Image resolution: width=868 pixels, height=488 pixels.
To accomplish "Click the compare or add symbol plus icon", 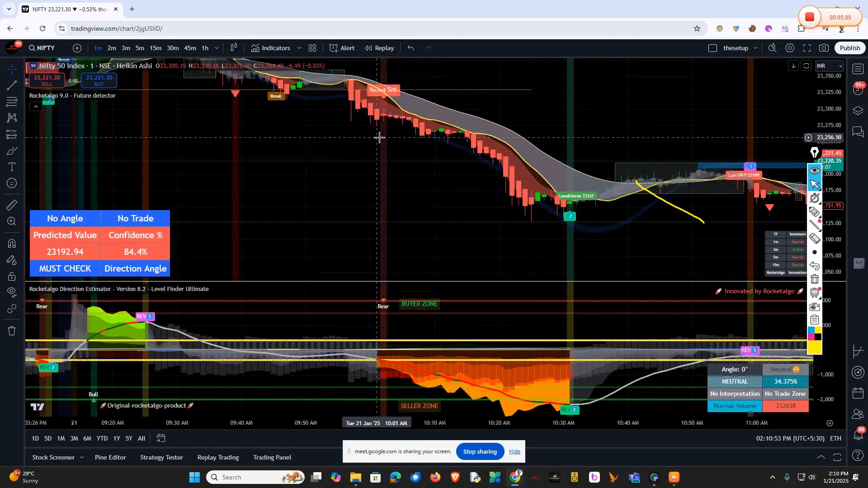I will coord(77,48).
